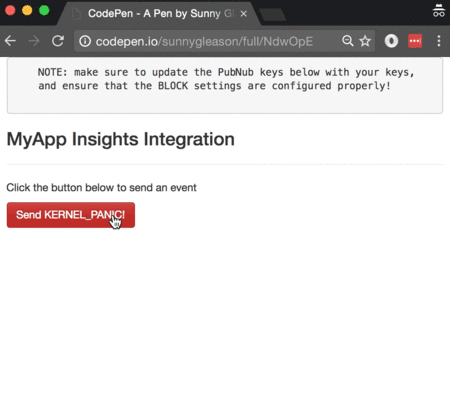Close the browser window with red button

pos(10,11)
